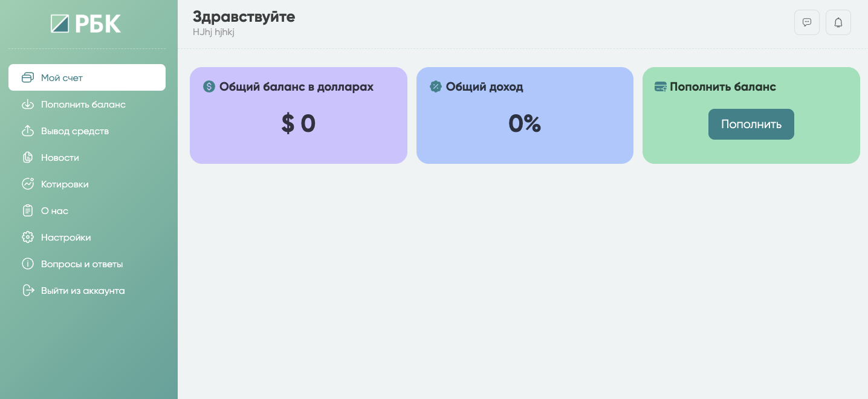Click the percent icon beside Общий доход
Image resolution: width=868 pixels, height=399 pixels.
[x=436, y=86]
